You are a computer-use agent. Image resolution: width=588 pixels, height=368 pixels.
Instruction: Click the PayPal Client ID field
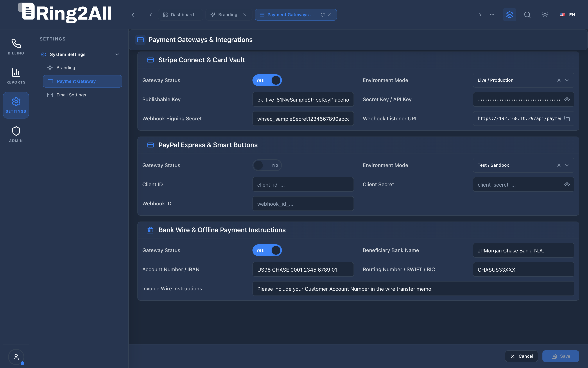[303, 185]
